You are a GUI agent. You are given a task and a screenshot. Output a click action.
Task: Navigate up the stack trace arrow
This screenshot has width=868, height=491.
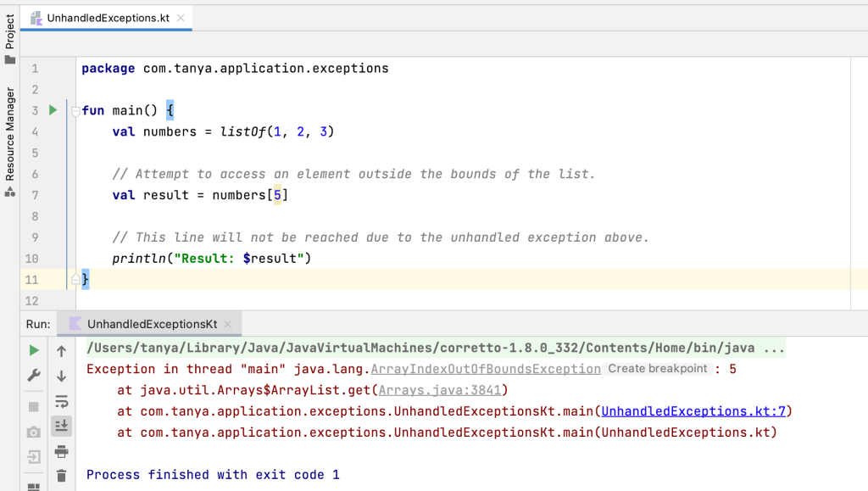[61, 350]
